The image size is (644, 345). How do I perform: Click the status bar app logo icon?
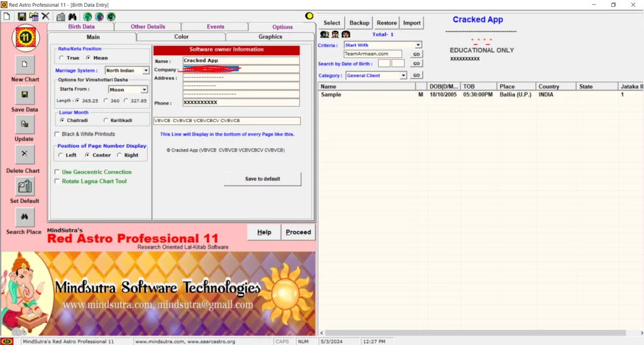point(7,341)
